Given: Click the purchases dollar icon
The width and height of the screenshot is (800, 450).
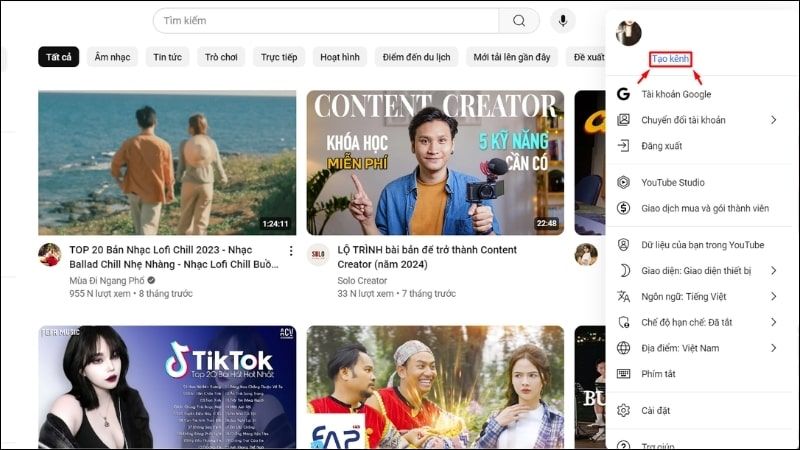Looking at the screenshot, I should pos(623,208).
